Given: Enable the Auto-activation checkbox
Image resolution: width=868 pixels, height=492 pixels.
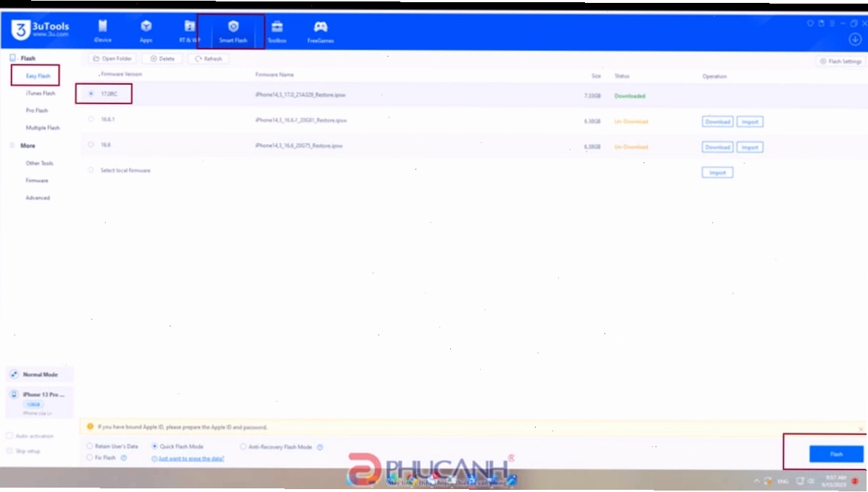Looking at the screenshot, I should pos(9,435).
